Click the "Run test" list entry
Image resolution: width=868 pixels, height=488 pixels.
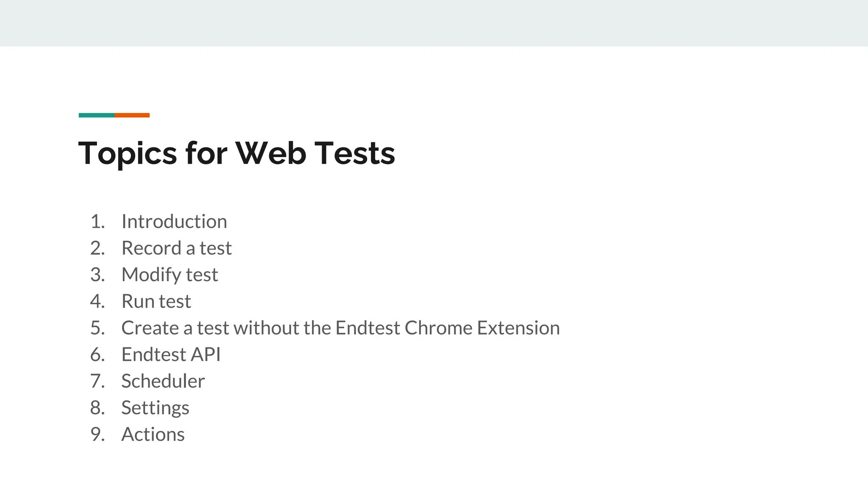[156, 302]
